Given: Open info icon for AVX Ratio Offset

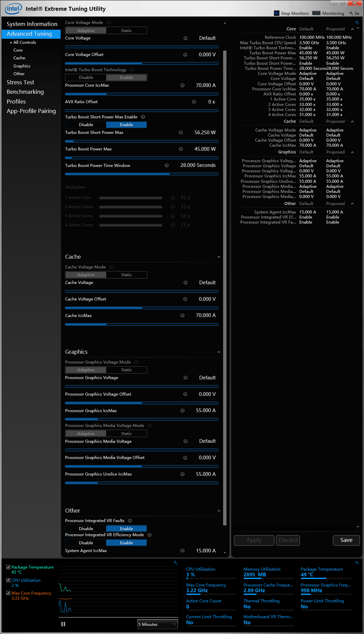Looking at the screenshot, I should [x=194, y=102].
